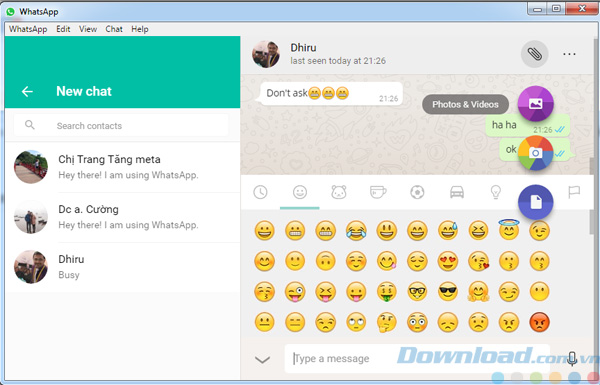Switch to recent emojis clock tab

pyautogui.click(x=260, y=192)
